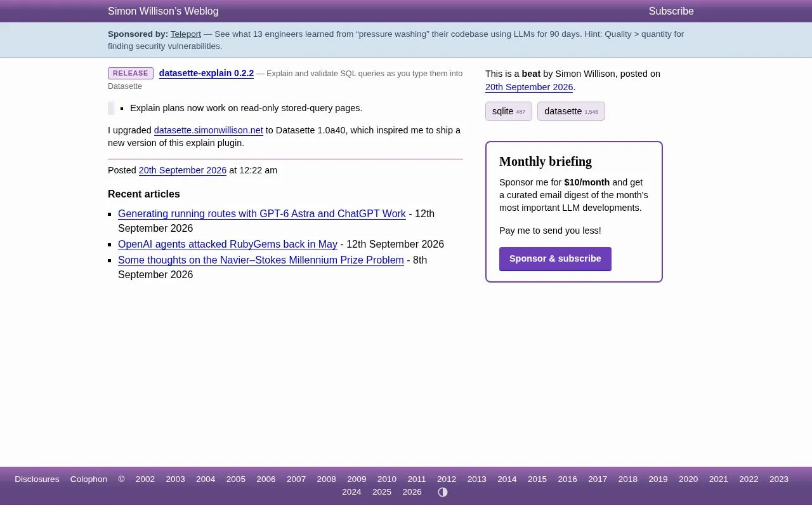The width and height of the screenshot is (812, 508).
Task: Read 'OpenAI agents attacked RubyGems back in May'
Action: point(228,244)
